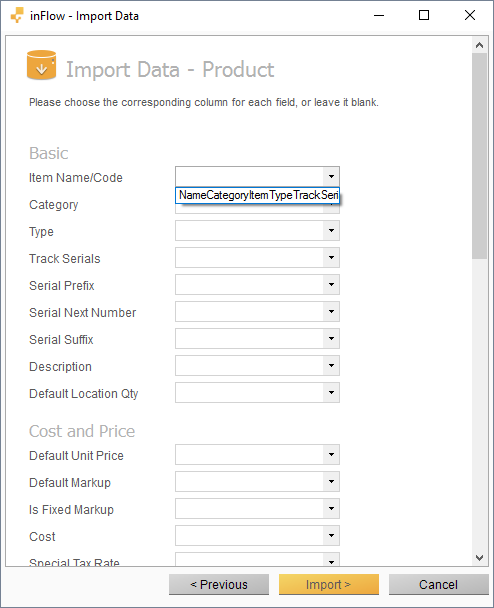Click the Category field label

[54, 205]
